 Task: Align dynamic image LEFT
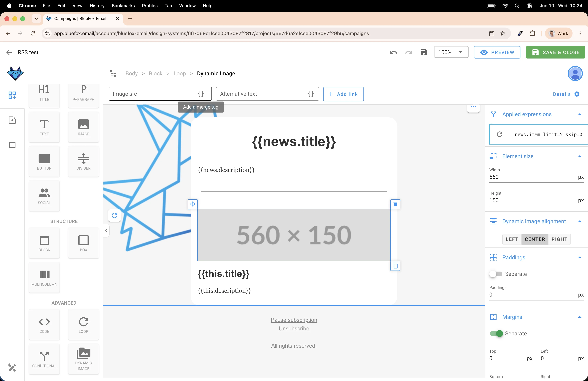point(512,239)
